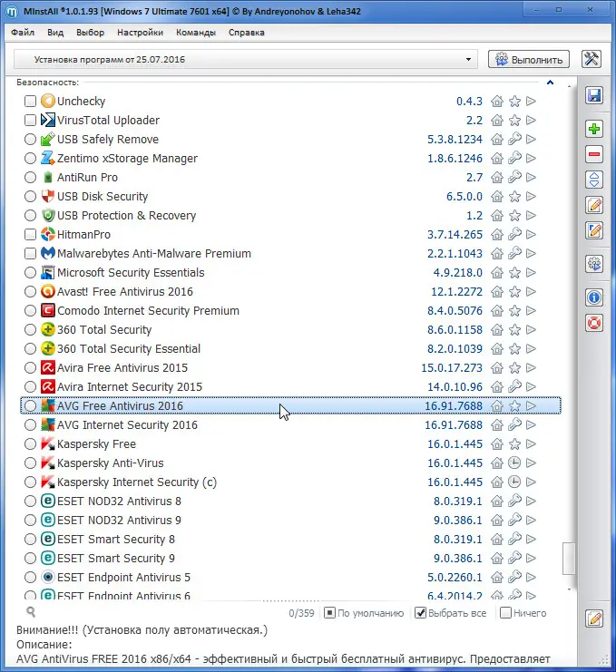Select the Avira Internet Security 2015 radio button
The image size is (616, 672).
point(30,387)
